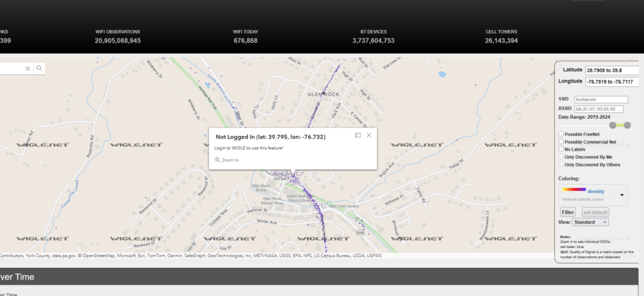Enable the Possible Commercial Net checkbox
Screen dimensions: 644x296
click(561, 142)
